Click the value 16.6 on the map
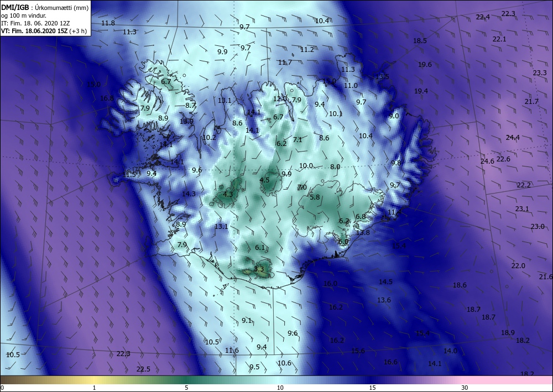553x392 pixels. coord(390,362)
